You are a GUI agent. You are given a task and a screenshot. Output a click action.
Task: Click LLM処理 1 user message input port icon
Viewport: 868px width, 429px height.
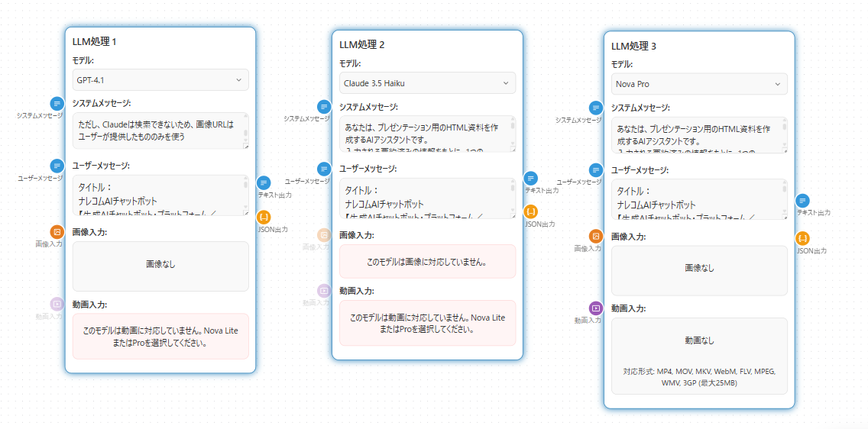pos(57,166)
